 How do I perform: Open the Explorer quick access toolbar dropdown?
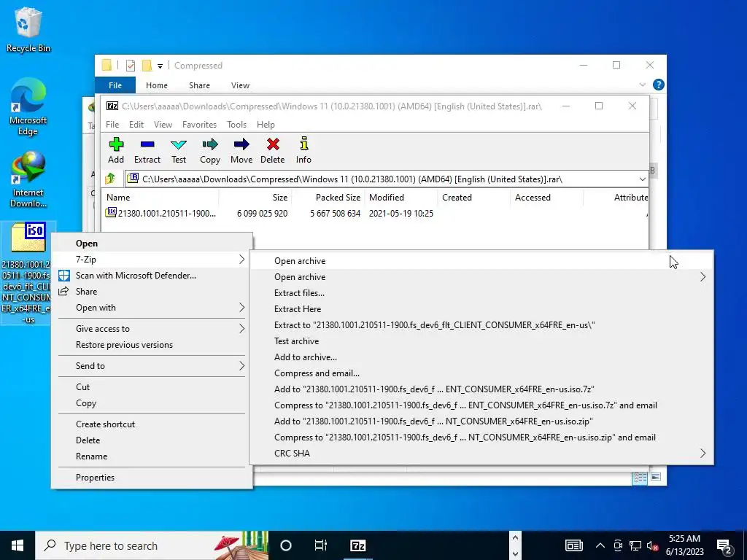pos(160,66)
